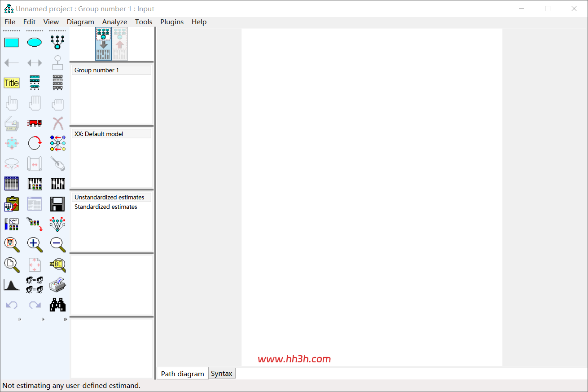The image size is (588, 392).
Task: Select the draw latent variable ellipse tool
Action: coord(35,43)
